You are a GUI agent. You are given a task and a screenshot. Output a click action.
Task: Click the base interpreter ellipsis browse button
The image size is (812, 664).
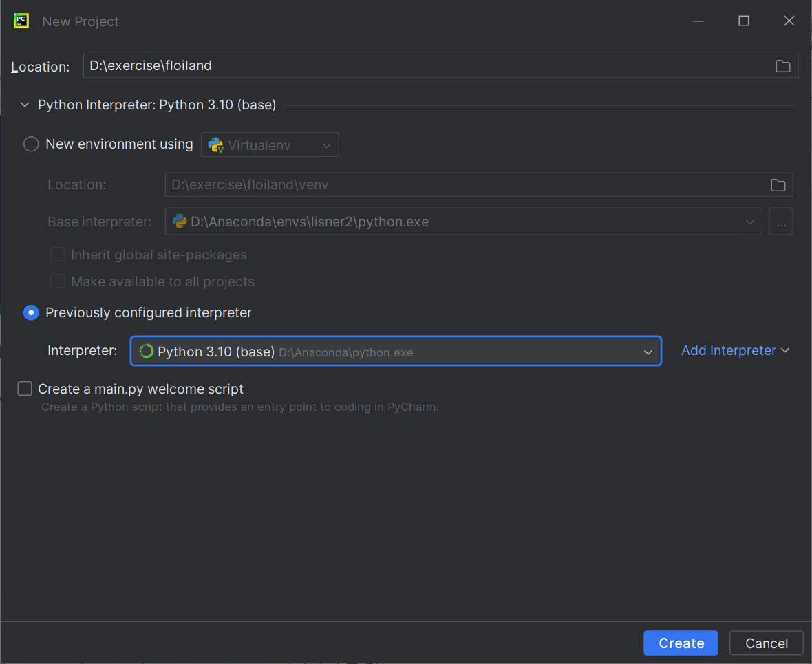click(x=781, y=222)
